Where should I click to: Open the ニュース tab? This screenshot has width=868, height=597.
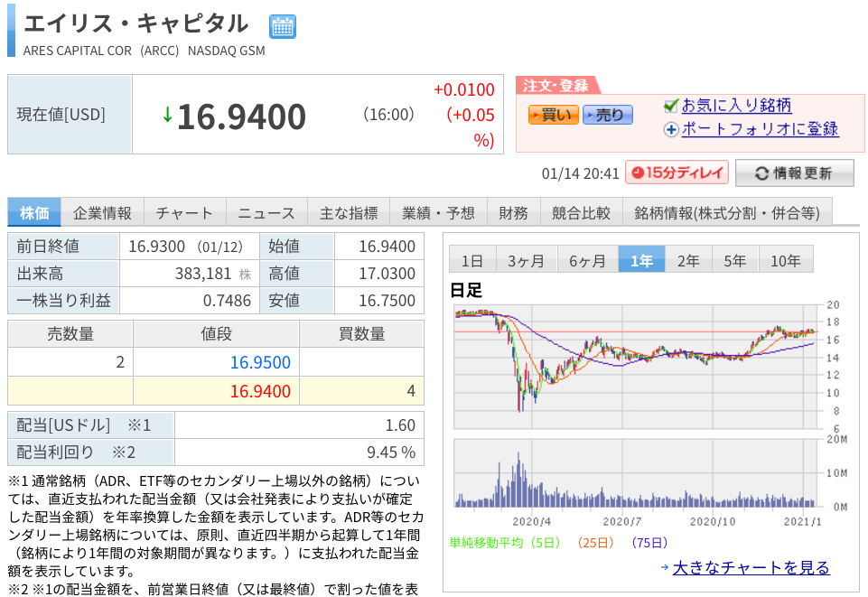pos(266,212)
